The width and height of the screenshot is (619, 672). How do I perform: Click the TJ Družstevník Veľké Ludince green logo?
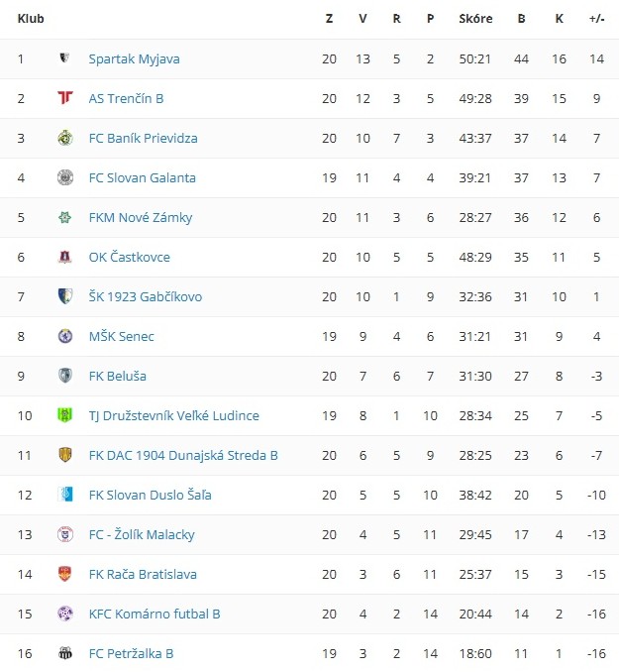(65, 415)
